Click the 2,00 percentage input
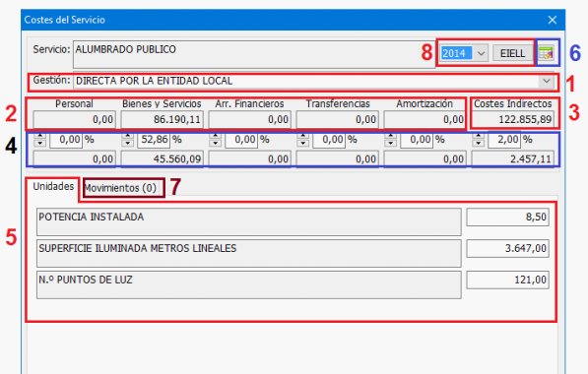The width and height of the screenshot is (588, 374). click(504, 140)
